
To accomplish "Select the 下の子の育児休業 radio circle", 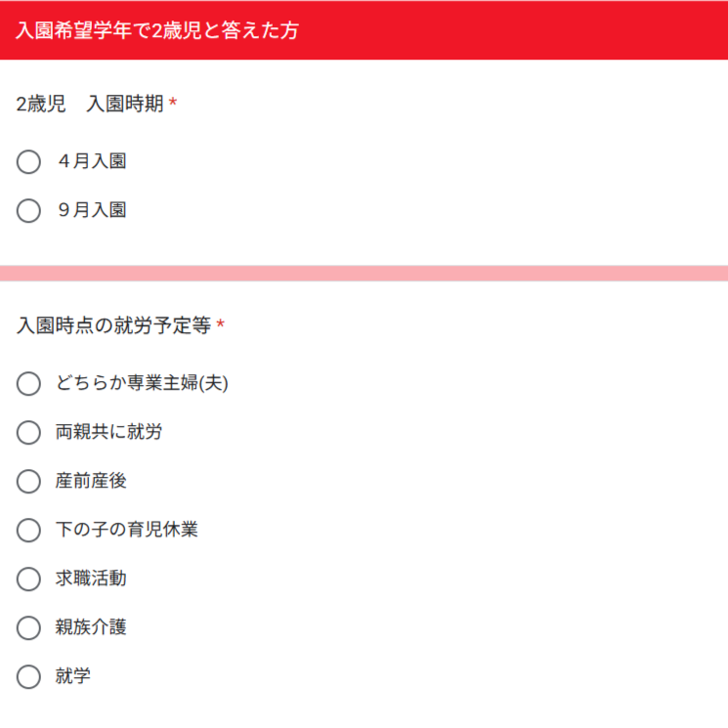I will (x=28, y=530).
